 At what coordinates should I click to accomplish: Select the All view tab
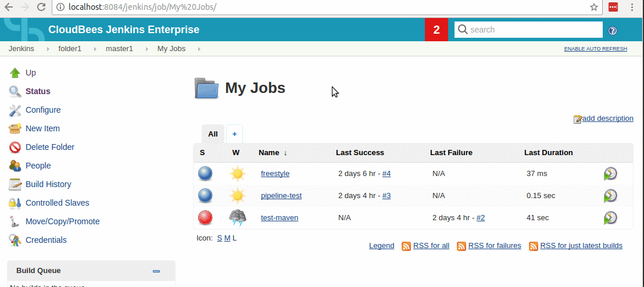point(213,134)
